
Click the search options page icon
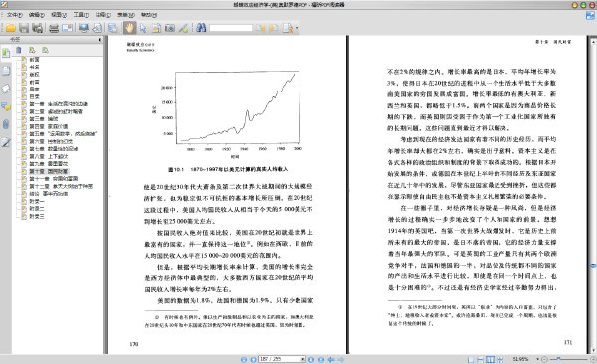(x=288, y=28)
